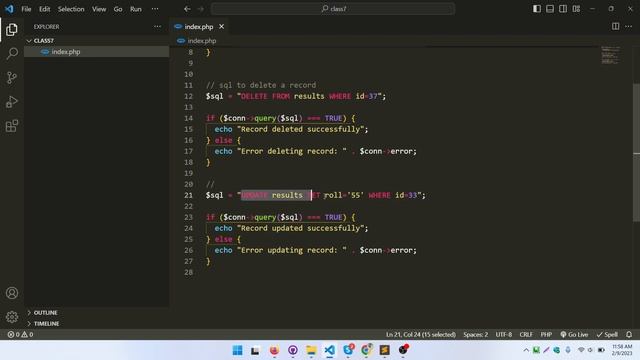Open the Manage gear icon
The width and height of the screenshot is (640, 360).
12,317
